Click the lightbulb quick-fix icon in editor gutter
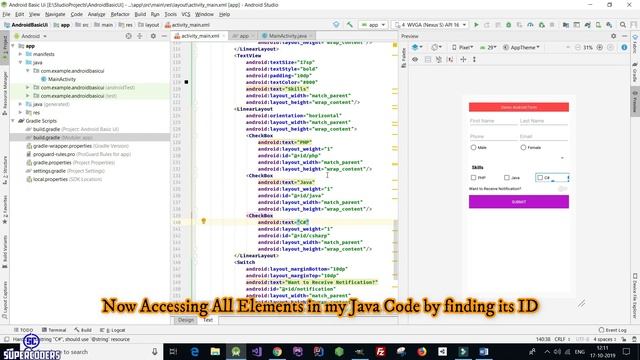The image size is (640, 360). (x=203, y=221)
